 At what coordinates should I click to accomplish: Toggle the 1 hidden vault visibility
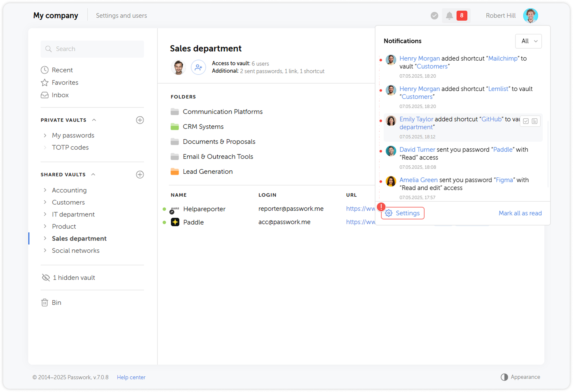tap(45, 277)
